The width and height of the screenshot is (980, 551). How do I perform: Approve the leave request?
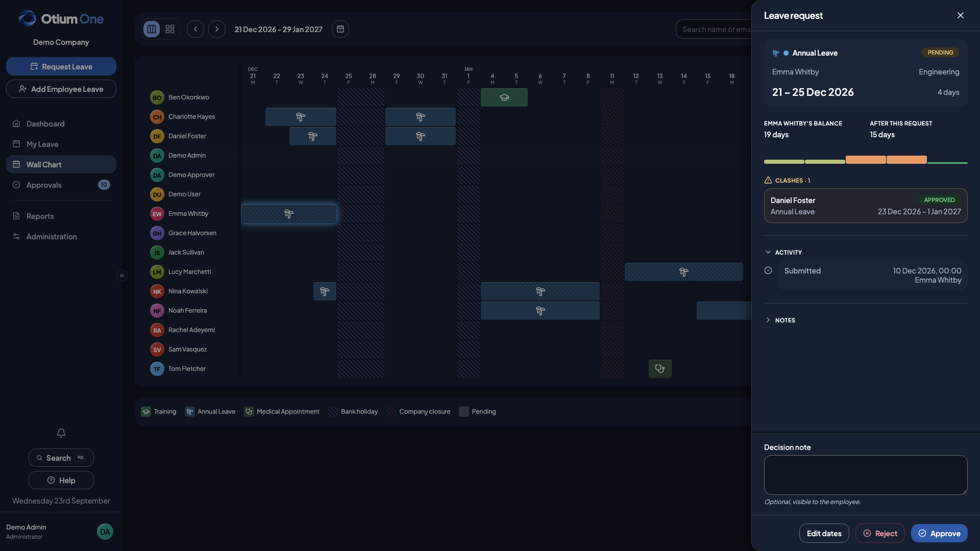click(939, 533)
